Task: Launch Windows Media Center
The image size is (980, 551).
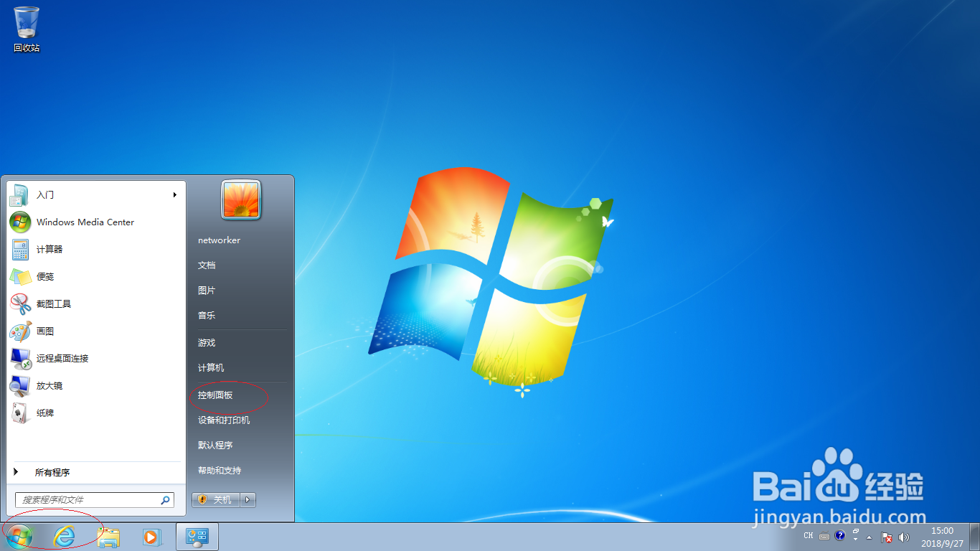Action: [x=96, y=222]
